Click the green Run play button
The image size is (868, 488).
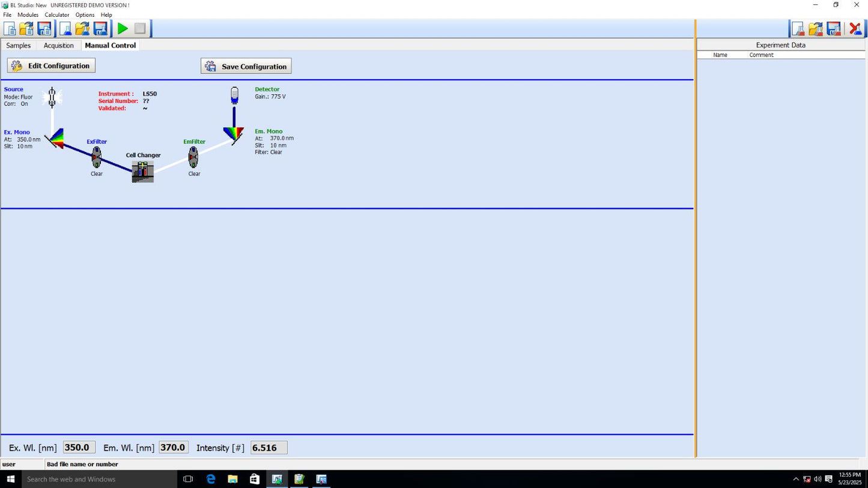tap(123, 28)
